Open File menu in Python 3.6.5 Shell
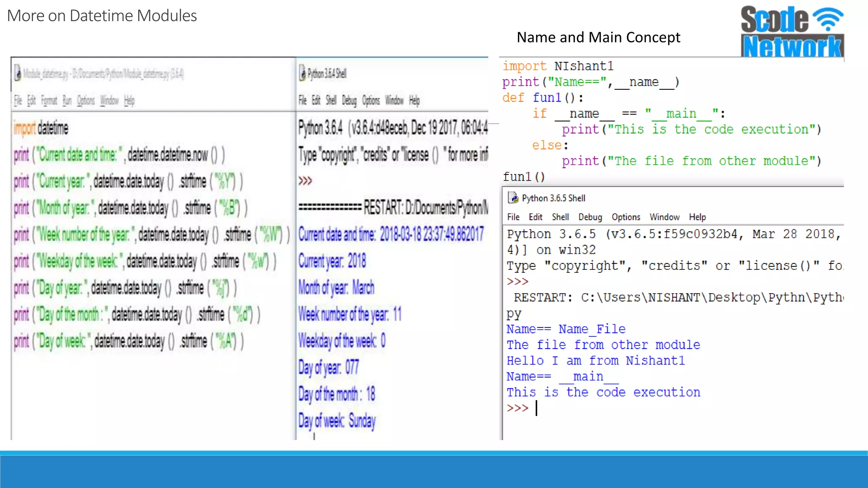 pos(513,217)
